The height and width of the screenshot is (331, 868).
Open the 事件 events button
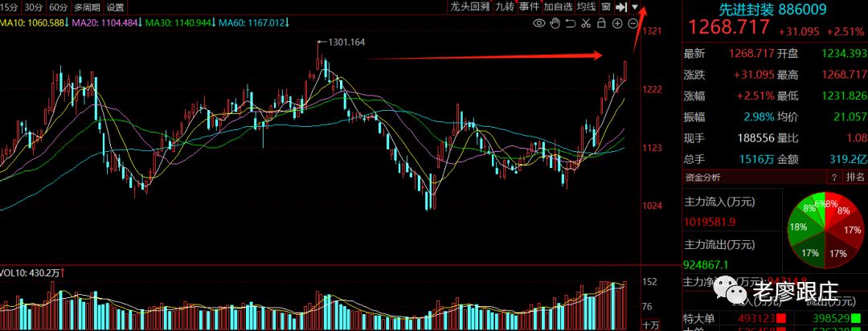tap(529, 7)
